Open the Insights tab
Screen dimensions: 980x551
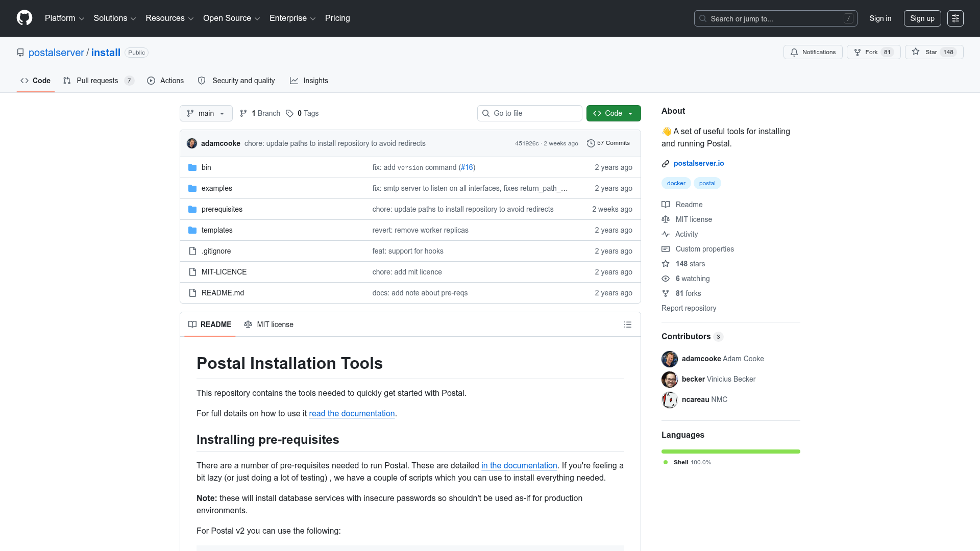pyautogui.click(x=309, y=81)
